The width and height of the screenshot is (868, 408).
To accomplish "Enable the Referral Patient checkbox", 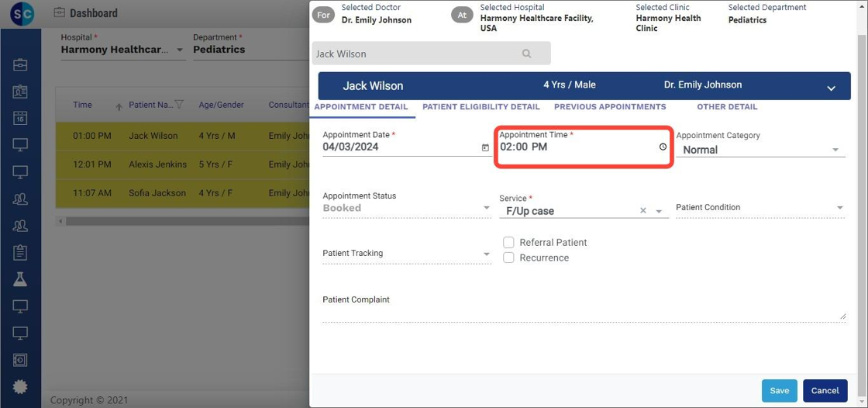I will [x=509, y=243].
